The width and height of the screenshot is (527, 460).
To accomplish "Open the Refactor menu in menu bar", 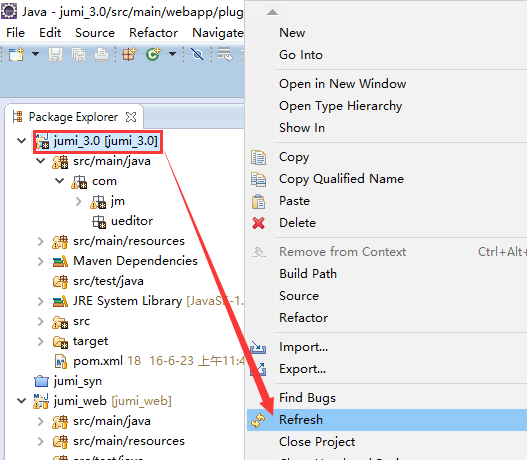I will (153, 33).
